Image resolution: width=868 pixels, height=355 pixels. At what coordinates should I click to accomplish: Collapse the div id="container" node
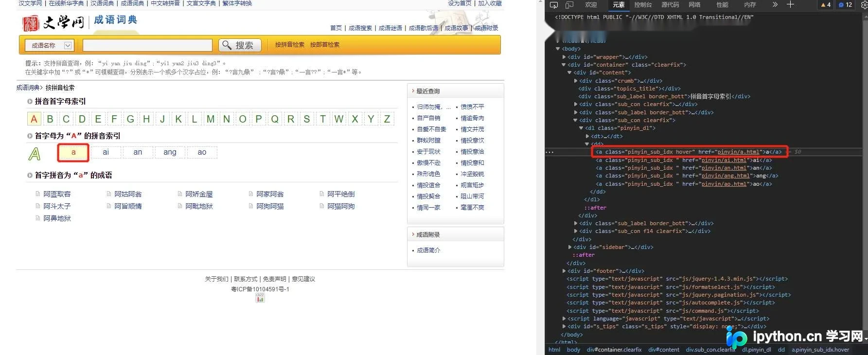pyautogui.click(x=564, y=65)
